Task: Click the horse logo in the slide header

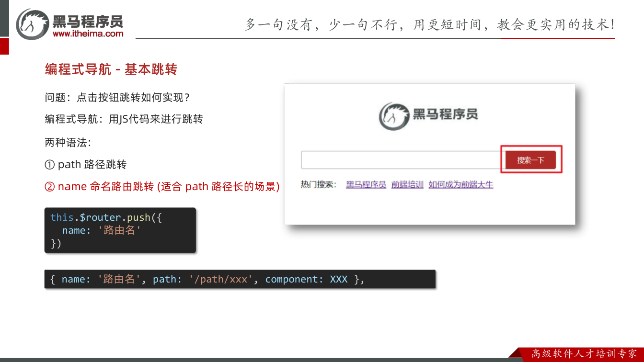Action: [x=33, y=23]
